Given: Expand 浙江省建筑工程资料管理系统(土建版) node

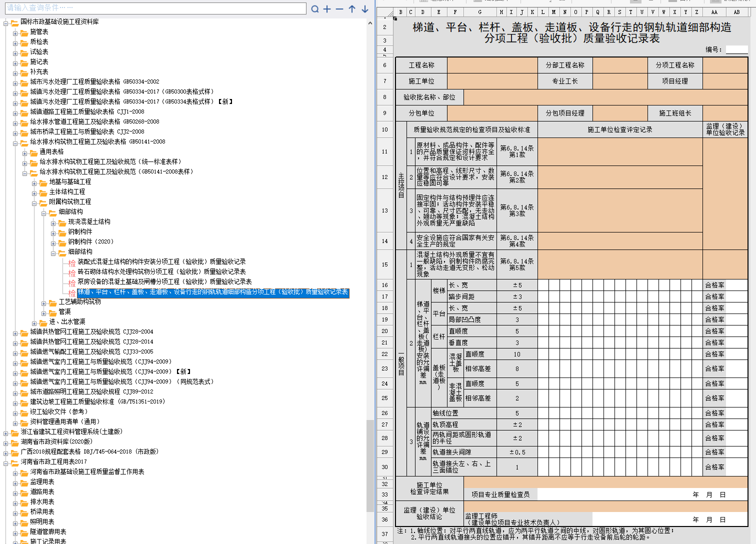Looking at the screenshot, I should point(5,433).
